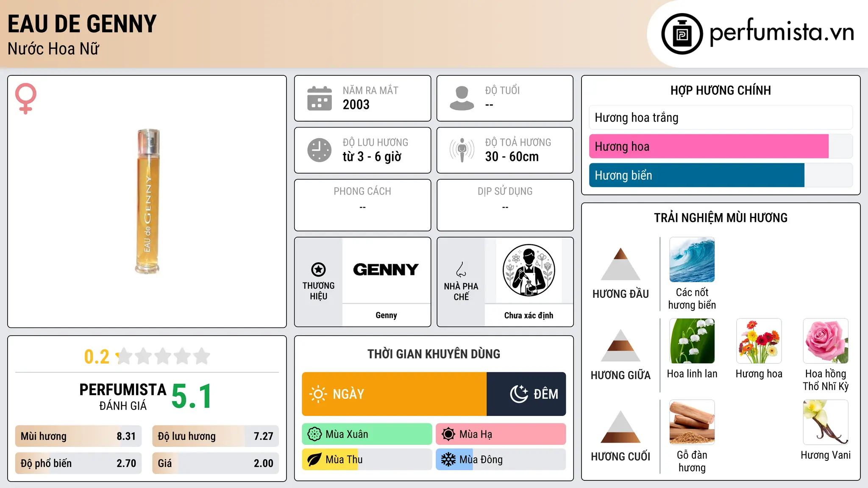This screenshot has width=868, height=488.
Task: Click the star rating icons
Action: click(x=163, y=356)
